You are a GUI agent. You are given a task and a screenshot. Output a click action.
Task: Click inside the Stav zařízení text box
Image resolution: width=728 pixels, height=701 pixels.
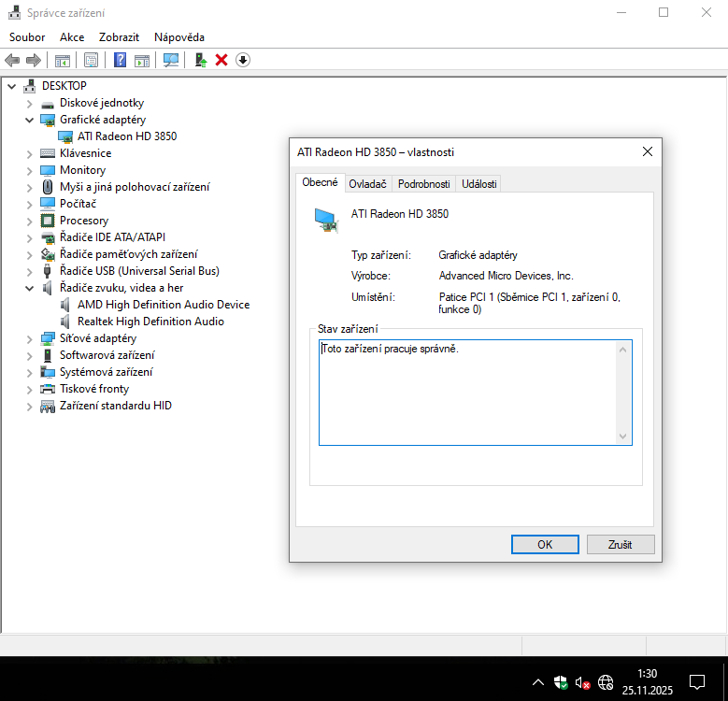(467, 393)
